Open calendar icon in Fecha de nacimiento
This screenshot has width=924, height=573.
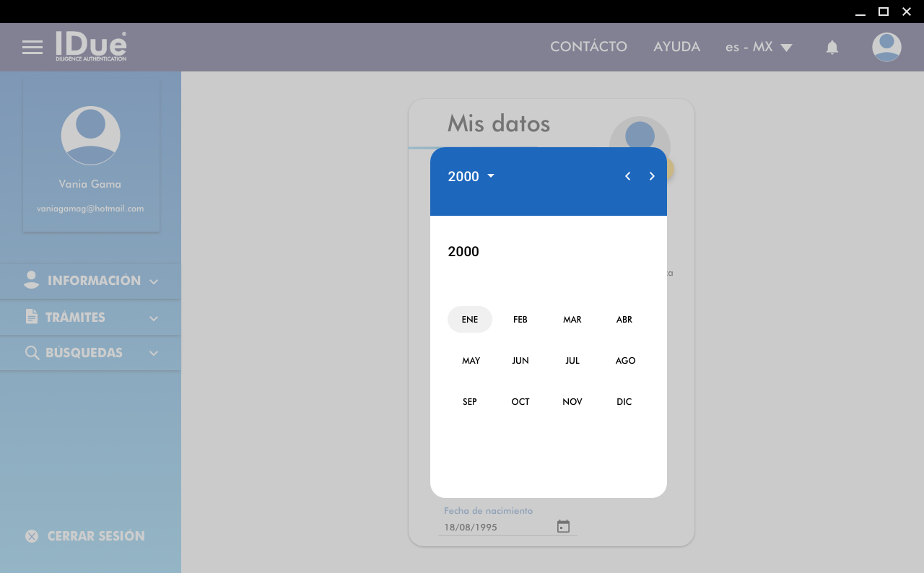tap(563, 527)
